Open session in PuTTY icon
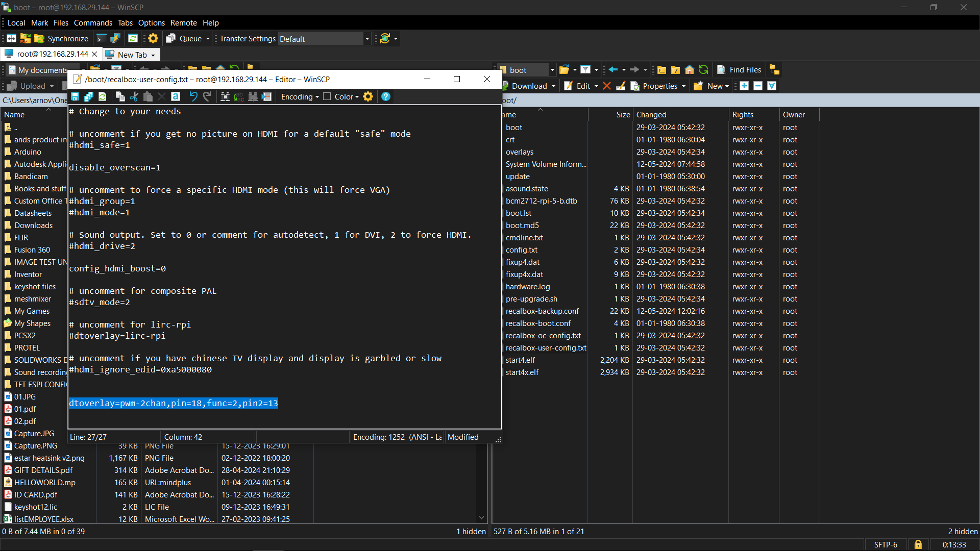980x551 pixels. pos(115,39)
